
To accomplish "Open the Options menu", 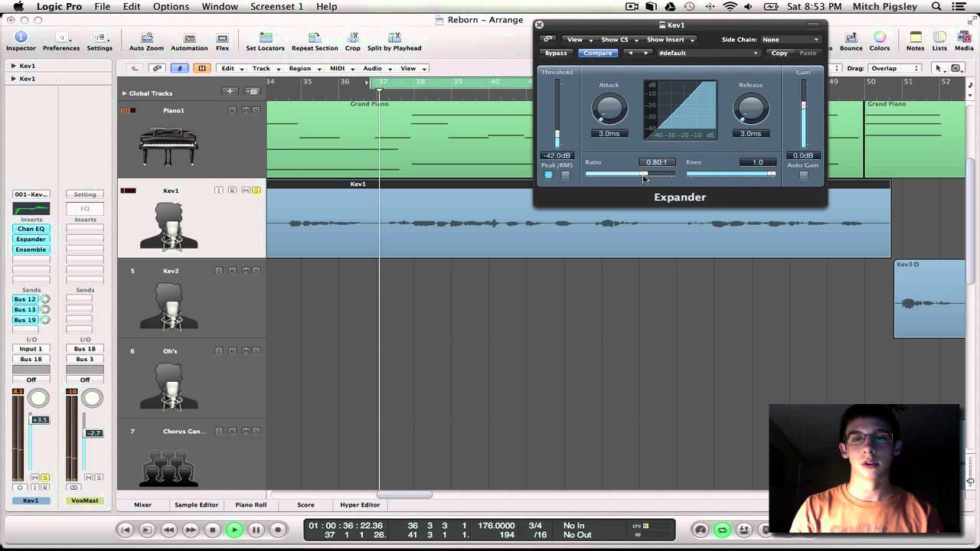I will click(x=171, y=7).
